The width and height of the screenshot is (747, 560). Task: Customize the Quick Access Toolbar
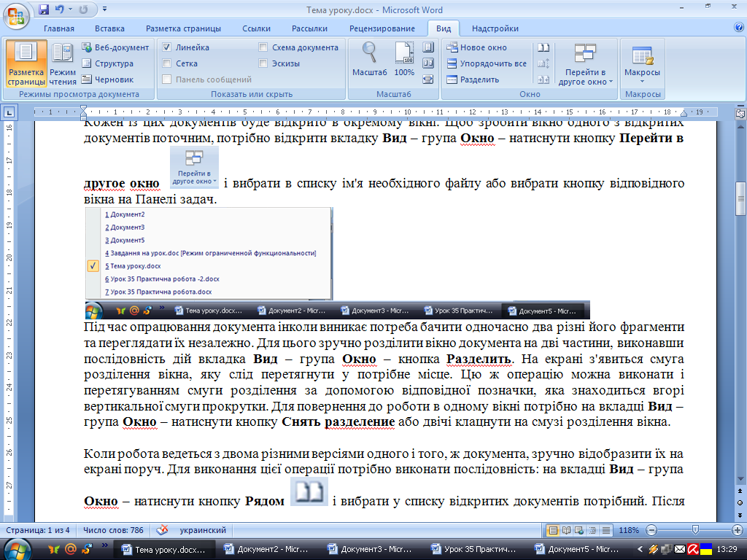pyautogui.click(x=105, y=9)
